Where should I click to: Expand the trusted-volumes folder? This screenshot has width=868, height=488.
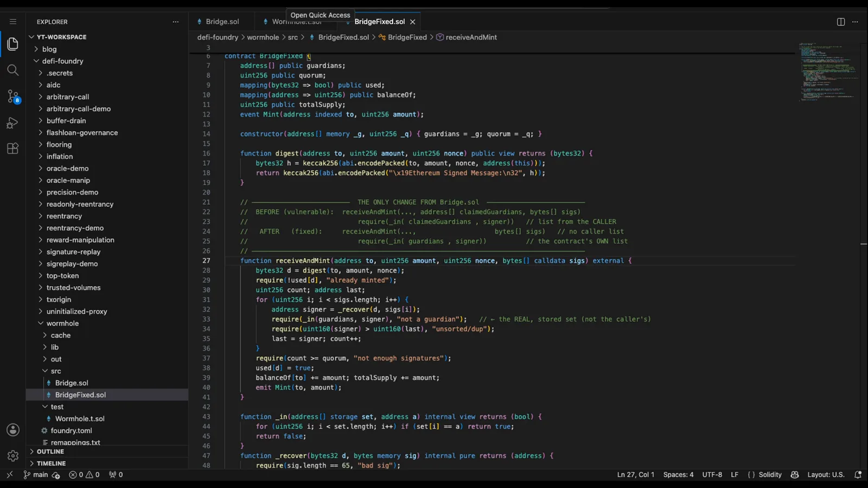[73, 287]
